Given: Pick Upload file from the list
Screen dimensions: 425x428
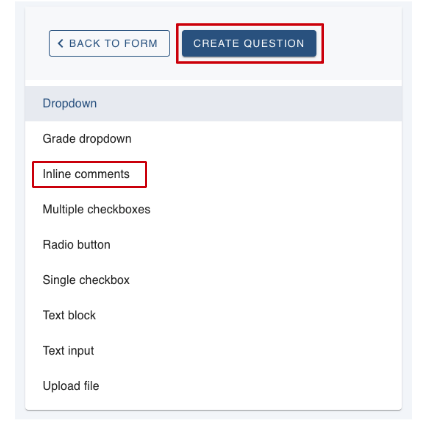Looking at the screenshot, I should point(213,386).
